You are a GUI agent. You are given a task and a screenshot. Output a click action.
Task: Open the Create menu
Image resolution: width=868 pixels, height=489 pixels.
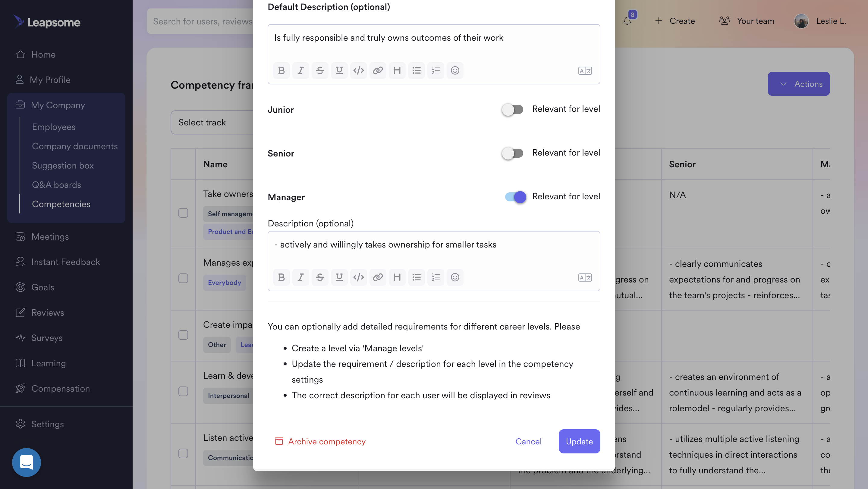(675, 21)
